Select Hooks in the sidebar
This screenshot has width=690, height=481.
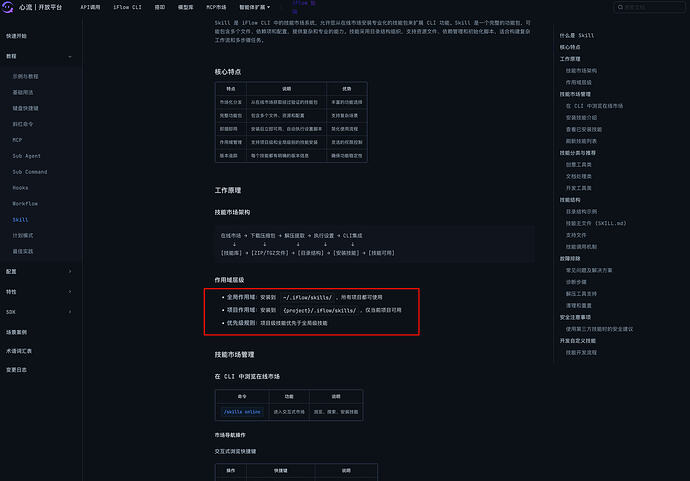pos(20,187)
